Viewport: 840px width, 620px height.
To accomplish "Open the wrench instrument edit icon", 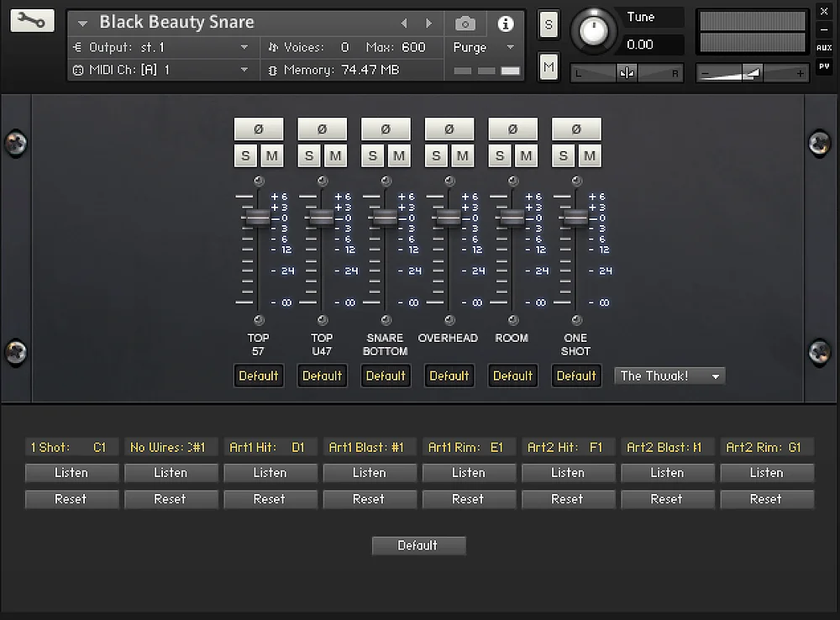I will [x=32, y=21].
